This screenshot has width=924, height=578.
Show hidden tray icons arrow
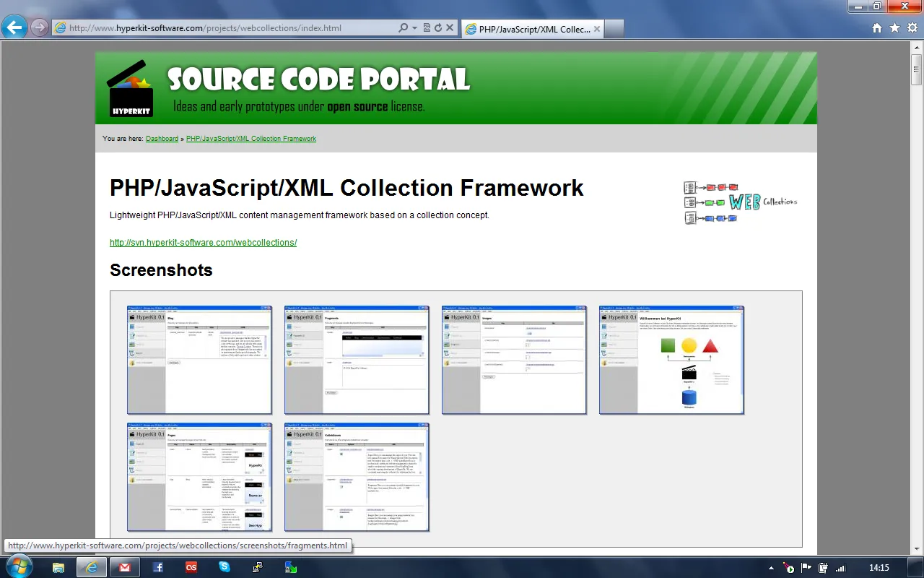(x=772, y=569)
